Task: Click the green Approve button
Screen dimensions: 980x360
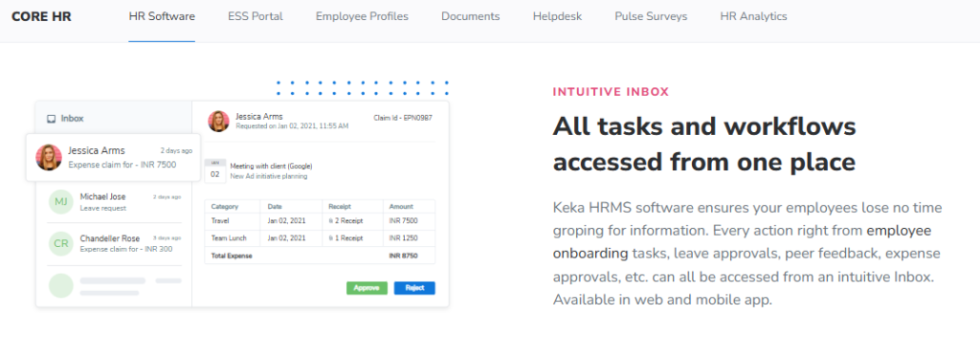Action: click(367, 288)
